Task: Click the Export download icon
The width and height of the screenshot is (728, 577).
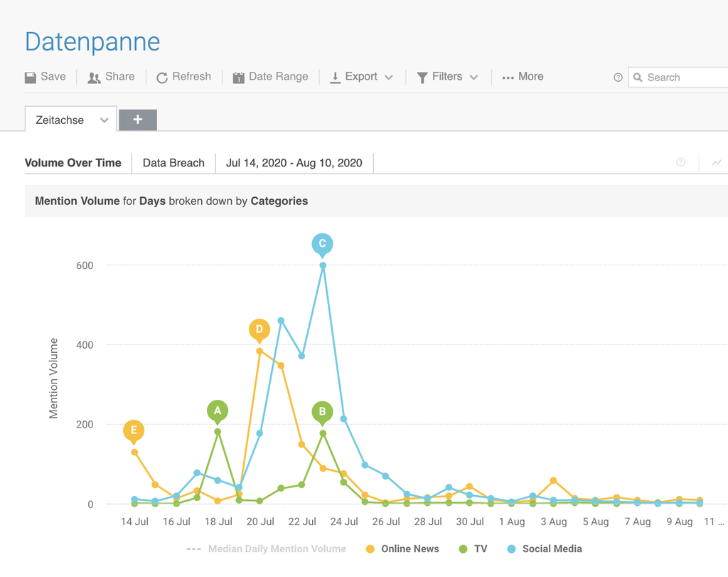Action: 335,78
